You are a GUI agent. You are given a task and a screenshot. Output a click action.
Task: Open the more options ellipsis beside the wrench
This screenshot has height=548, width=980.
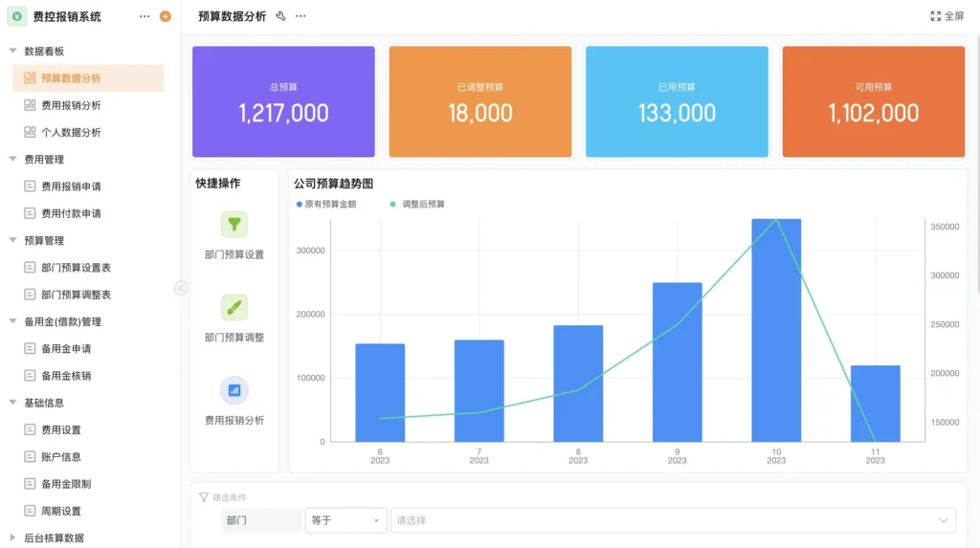[301, 16]
